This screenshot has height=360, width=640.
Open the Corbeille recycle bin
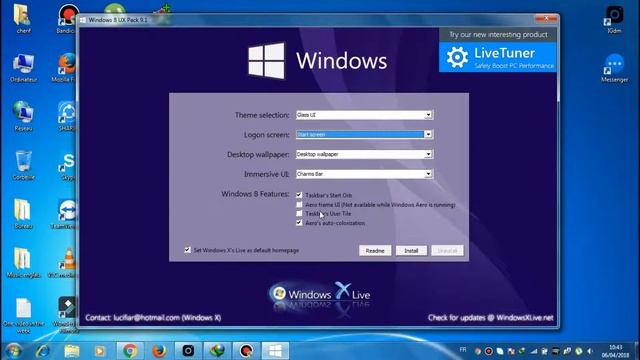click(23, 165)
